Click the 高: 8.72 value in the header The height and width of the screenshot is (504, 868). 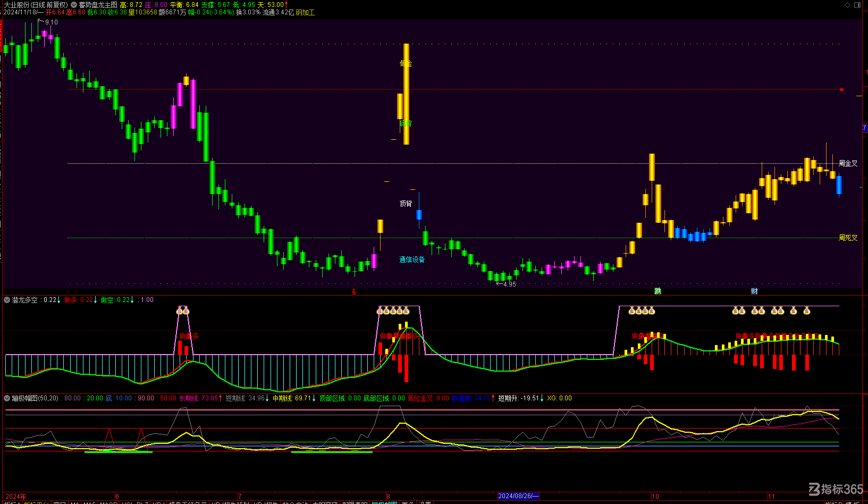(131, 5)
